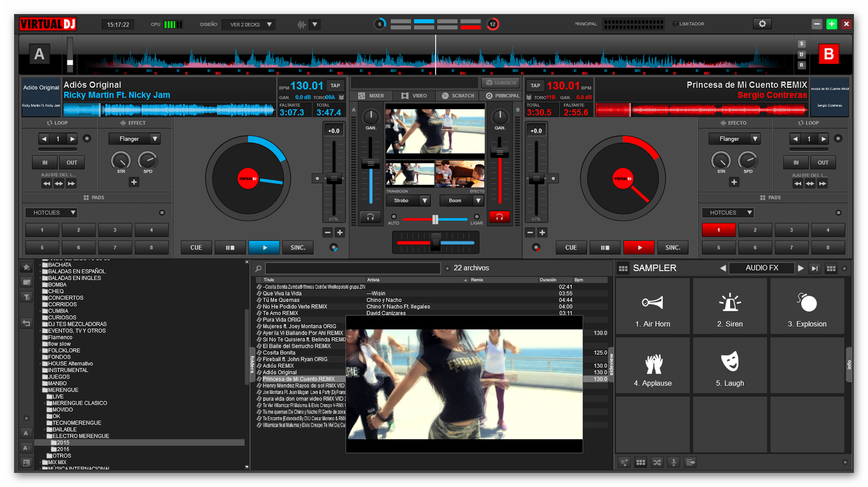Open deck B HOTCUES pad mode dropdown
Viewport: 868px width, 487px height.
728,213
